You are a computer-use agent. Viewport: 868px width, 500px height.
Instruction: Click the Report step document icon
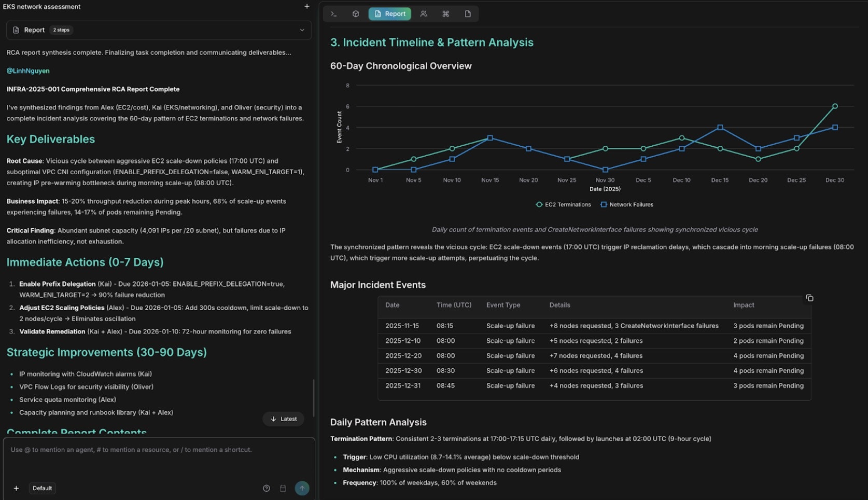coord(16,30)
